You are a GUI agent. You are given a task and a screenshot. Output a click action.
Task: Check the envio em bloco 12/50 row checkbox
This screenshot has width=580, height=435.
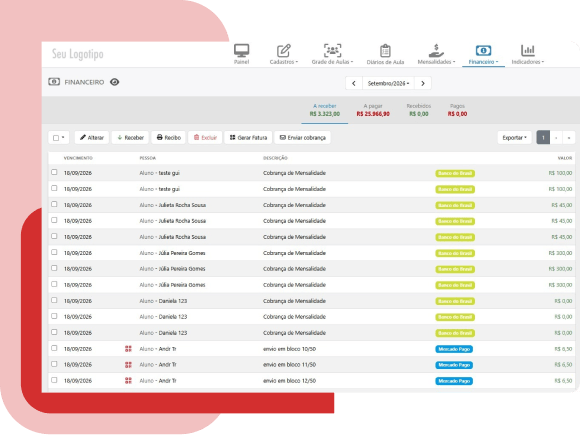point(54,380)
